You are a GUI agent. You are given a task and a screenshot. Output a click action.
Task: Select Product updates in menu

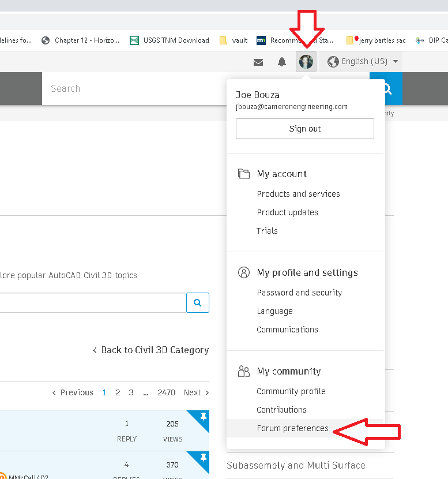tap(287, 212)
